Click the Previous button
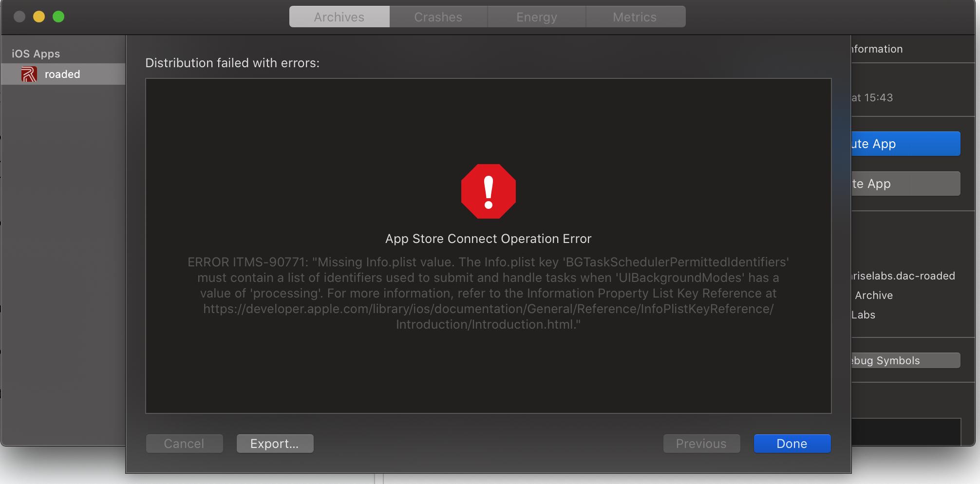This screenshot has height=484, width=980. click(x=701, y=444)
